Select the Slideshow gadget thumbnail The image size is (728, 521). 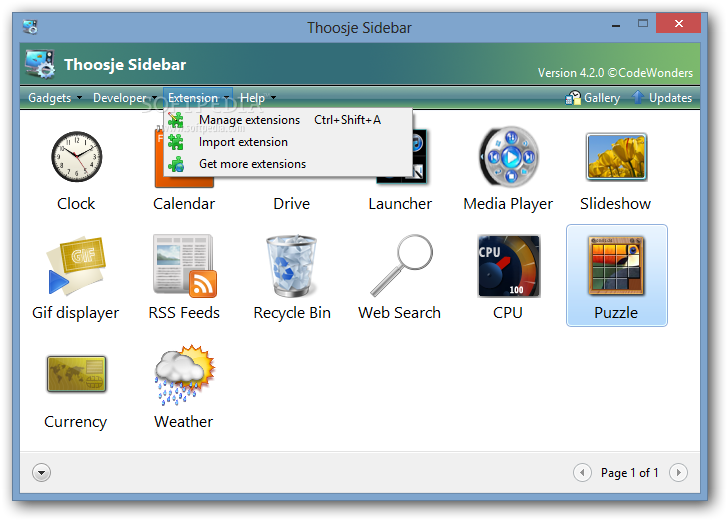click(x=616, y=157)
